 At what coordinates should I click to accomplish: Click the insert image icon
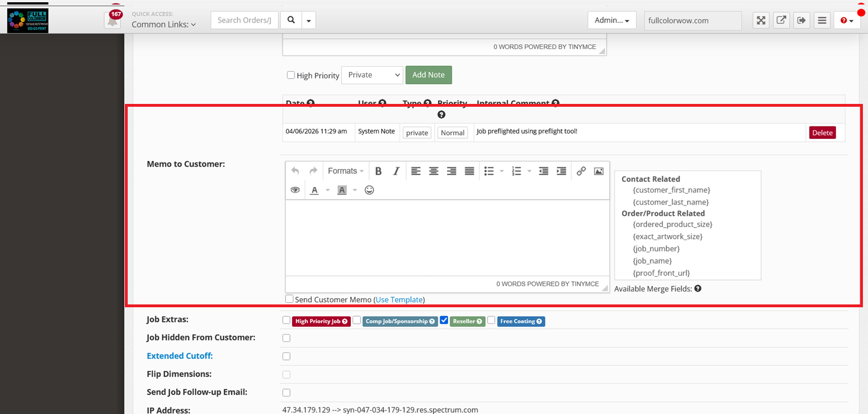tap(598, 171)
